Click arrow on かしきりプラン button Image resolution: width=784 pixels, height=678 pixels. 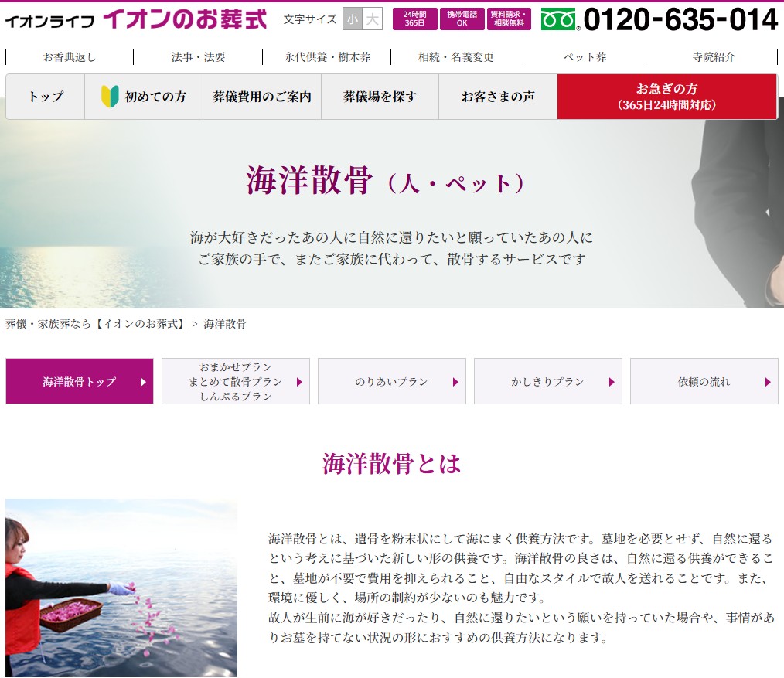pos(612,382)
